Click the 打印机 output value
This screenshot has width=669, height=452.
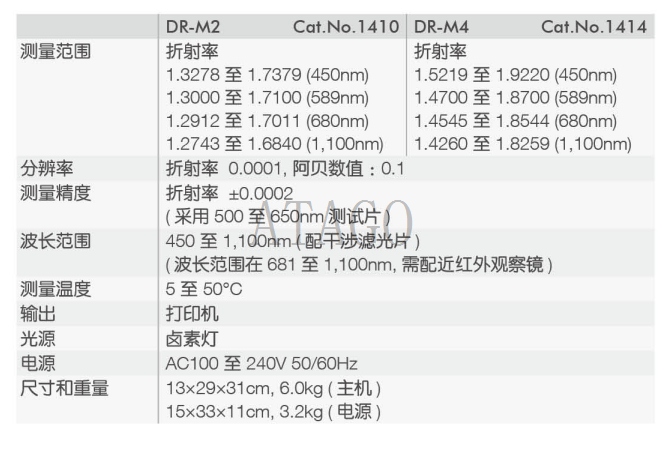click(192, 314)
